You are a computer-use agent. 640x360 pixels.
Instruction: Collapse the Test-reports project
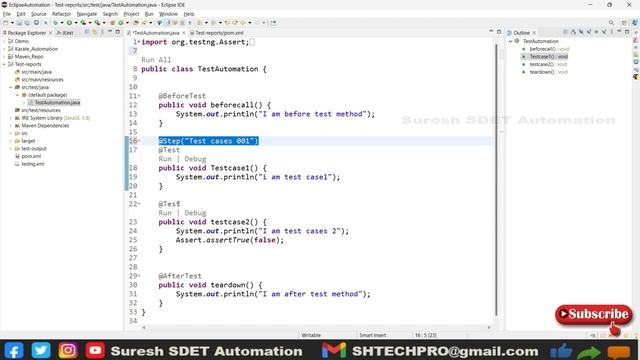tap(4, 64)
